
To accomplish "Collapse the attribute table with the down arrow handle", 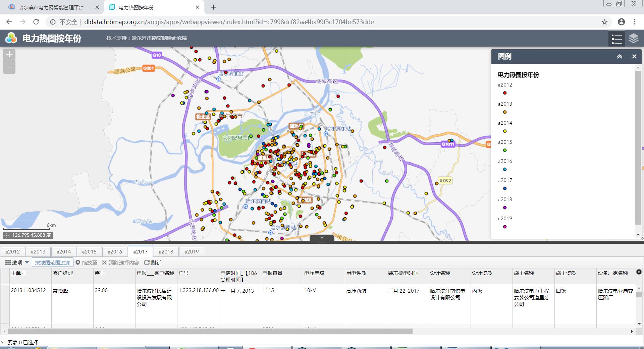I will (322, 238).
